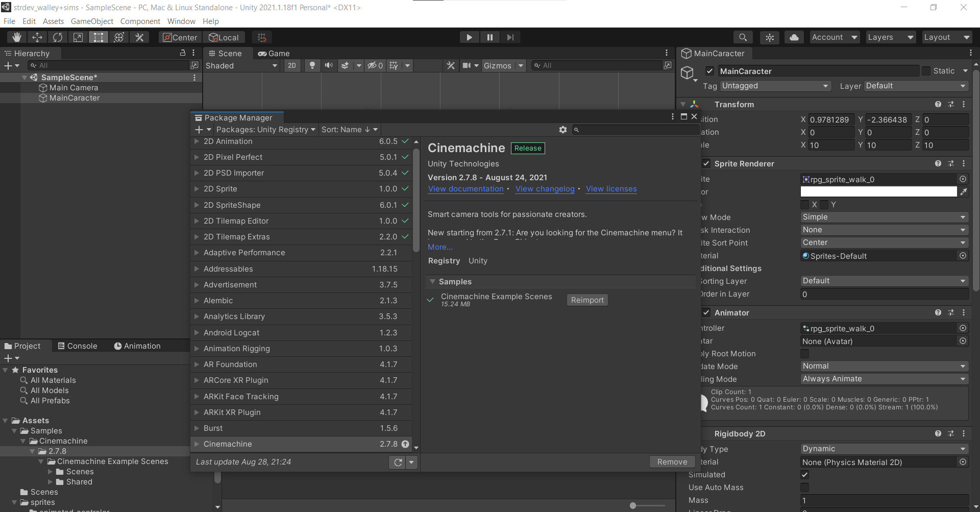Viewport: 980px width, 512px height.
Task: Select the Scale tool
Action: pyautogui.click(x=78, y=37)
